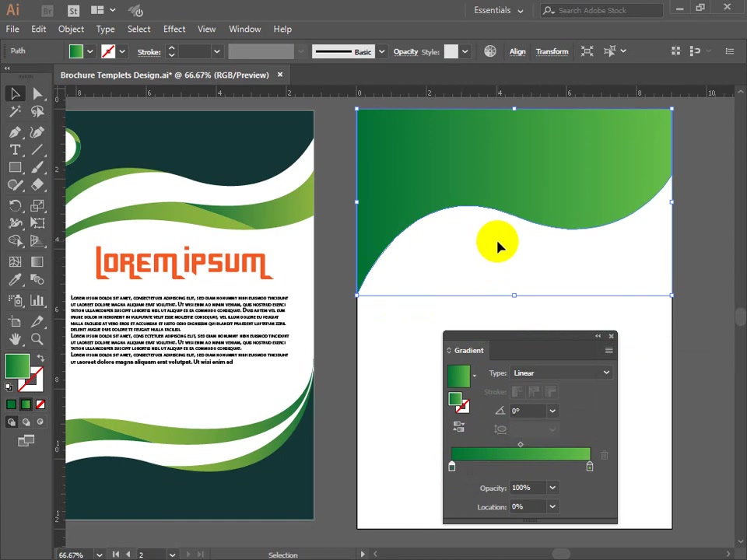
Task: Open the gradient Type dropdown
Action: point(561,373)
